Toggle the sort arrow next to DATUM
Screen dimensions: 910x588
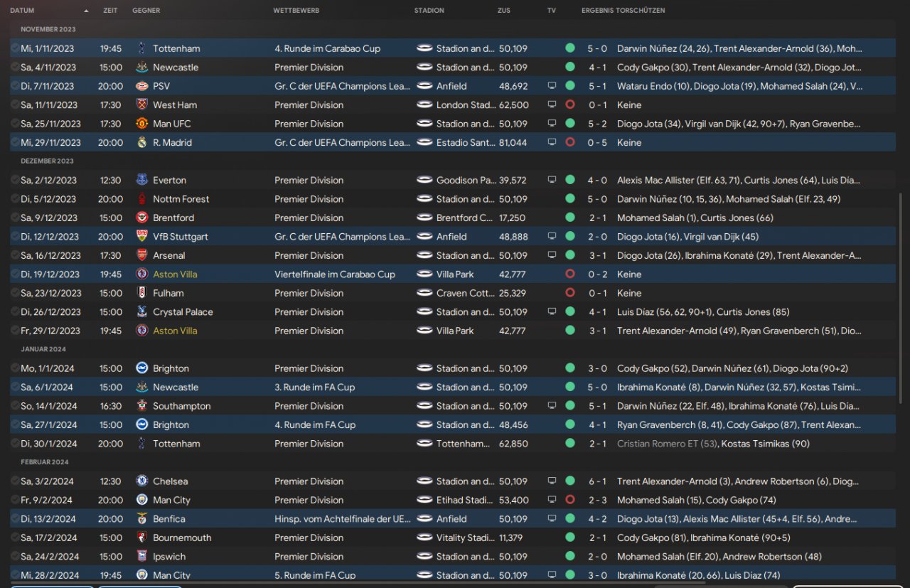(x=86, y=11)
